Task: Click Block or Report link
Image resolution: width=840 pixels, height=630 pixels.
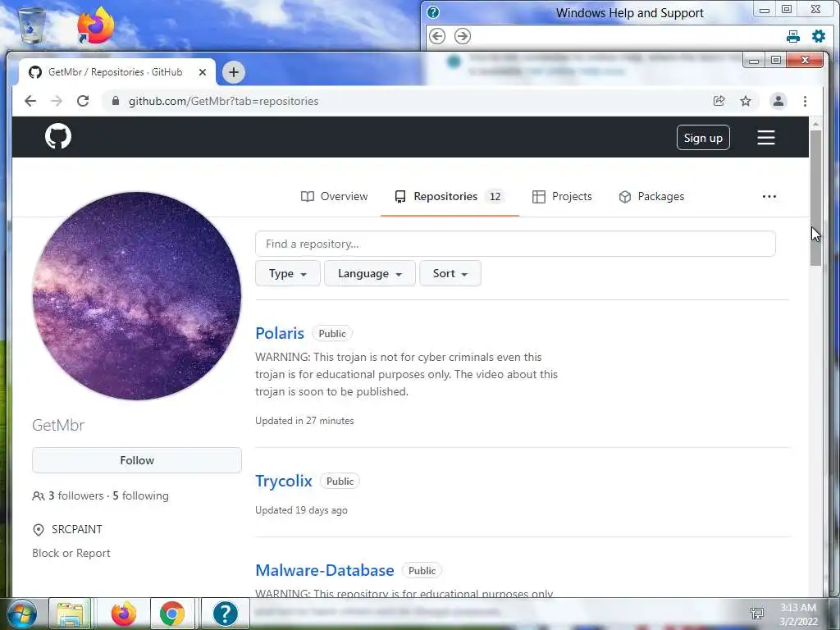Action: (71, 553)
